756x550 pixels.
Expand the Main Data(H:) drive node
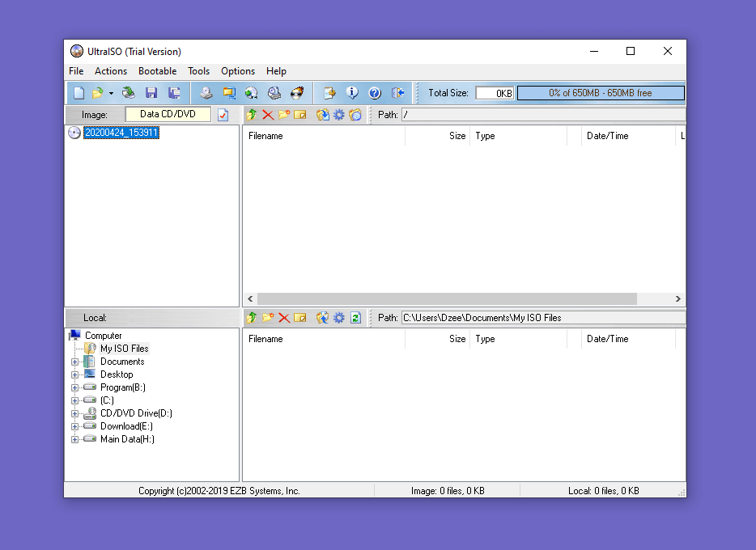click(x=74, y=440)
